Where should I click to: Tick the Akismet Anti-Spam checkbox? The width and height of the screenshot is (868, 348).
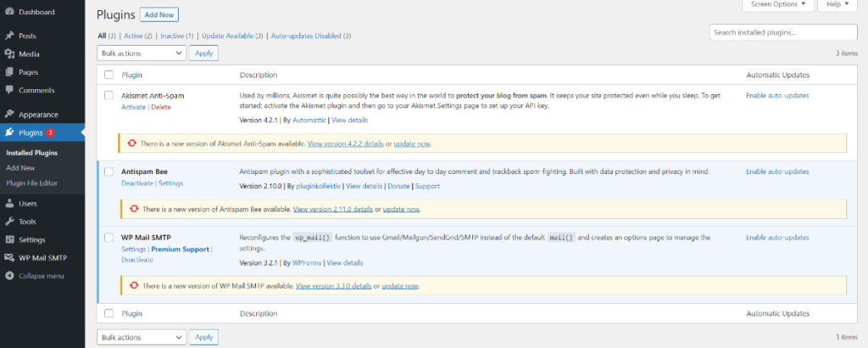tap(108, 95)
